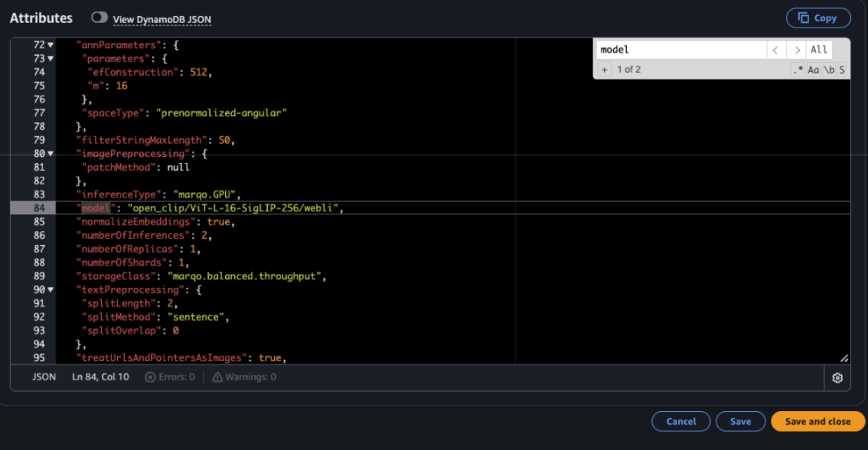Image resolution: width=868 pixels, height=450 pixels.
Task: Toggle case-sensitive search (Aa)
Action: [x=814, y=70]
